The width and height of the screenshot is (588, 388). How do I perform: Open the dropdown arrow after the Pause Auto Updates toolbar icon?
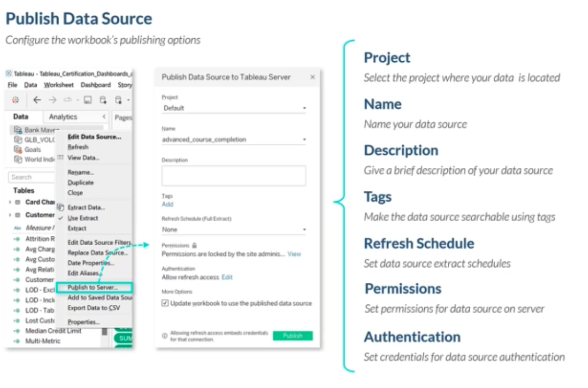pyautogui.click(x=128, y=100)
